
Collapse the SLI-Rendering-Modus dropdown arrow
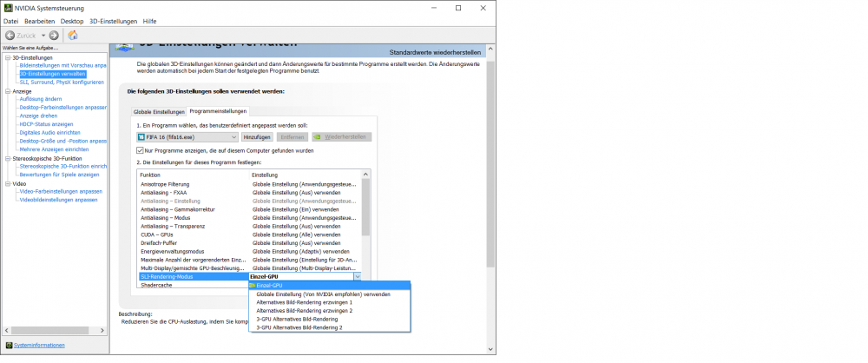pos(356,276)
